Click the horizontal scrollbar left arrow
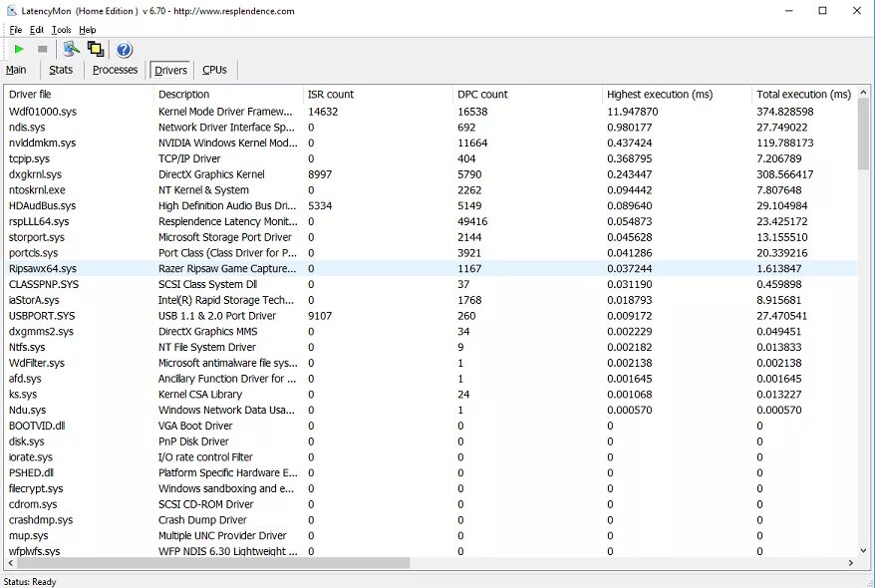875x588 pixels. pyautogui.click(x=10, y=563)
